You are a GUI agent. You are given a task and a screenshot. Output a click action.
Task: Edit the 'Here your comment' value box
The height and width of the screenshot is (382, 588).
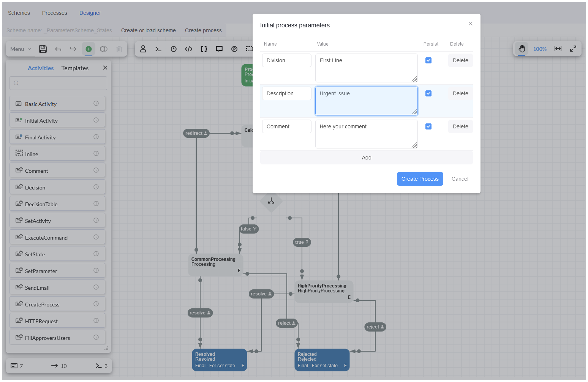367,134
